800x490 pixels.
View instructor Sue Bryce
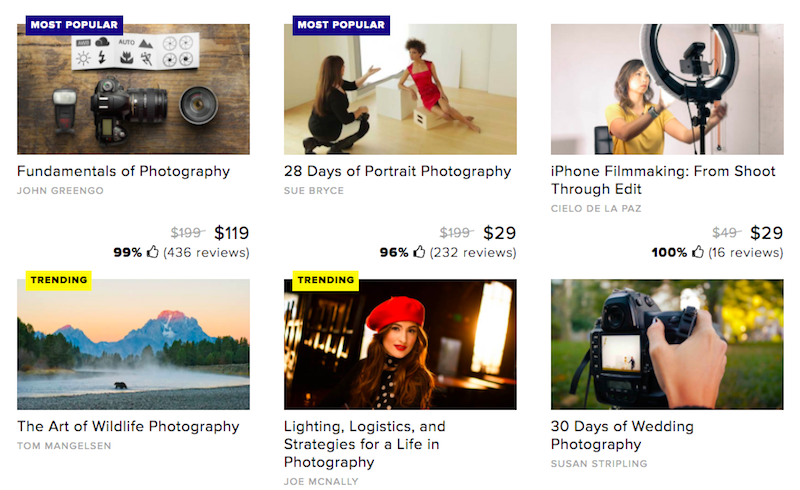[314, 190]
